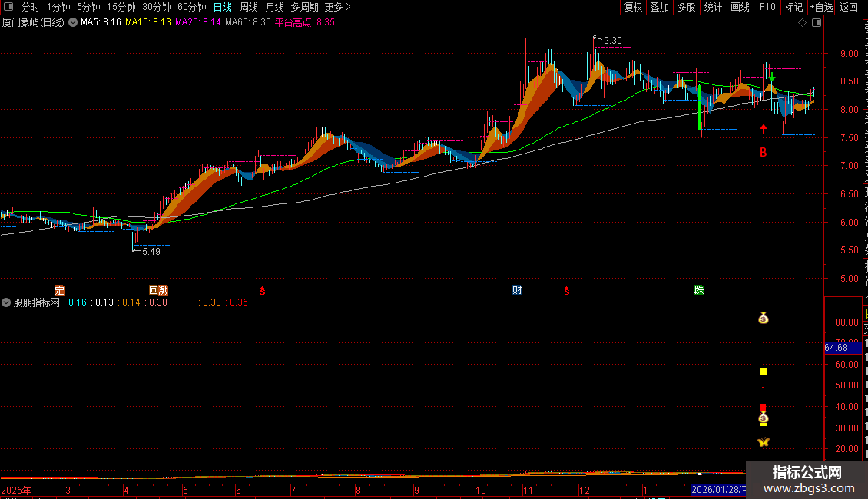
Task: Open F10 company info
Action: pos(767,7)
